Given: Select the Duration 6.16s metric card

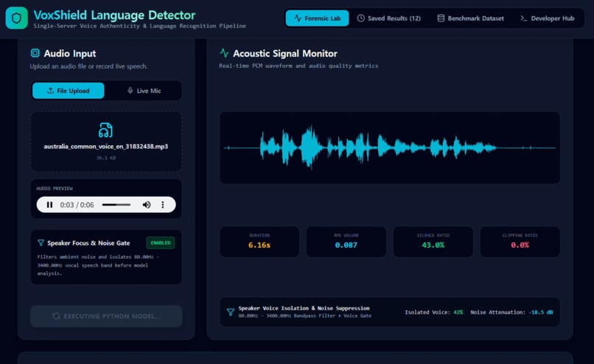Looking at the screenshot, I should point(259,242).
